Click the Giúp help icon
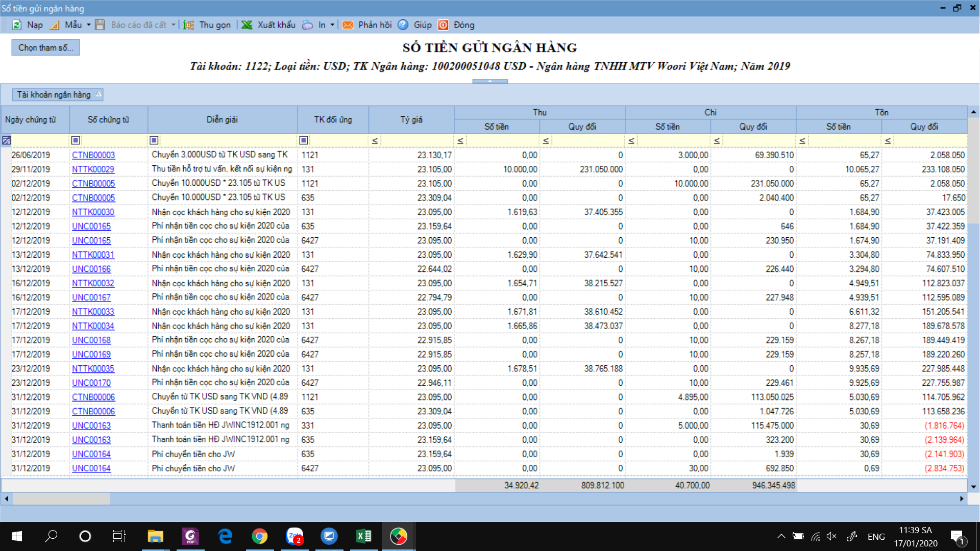This screenshot has height=551, width=980. pos(403,25)
